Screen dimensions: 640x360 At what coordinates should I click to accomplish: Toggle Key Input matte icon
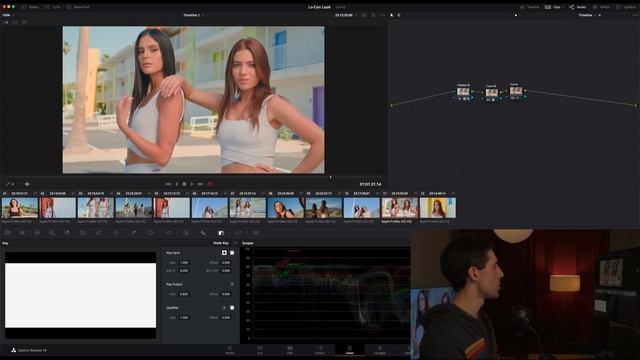(224, 253)
